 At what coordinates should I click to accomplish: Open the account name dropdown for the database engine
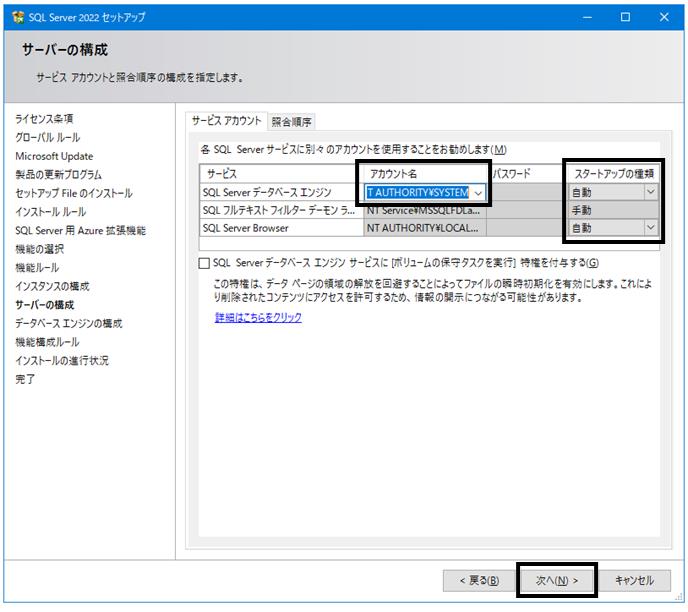(478, 193)
